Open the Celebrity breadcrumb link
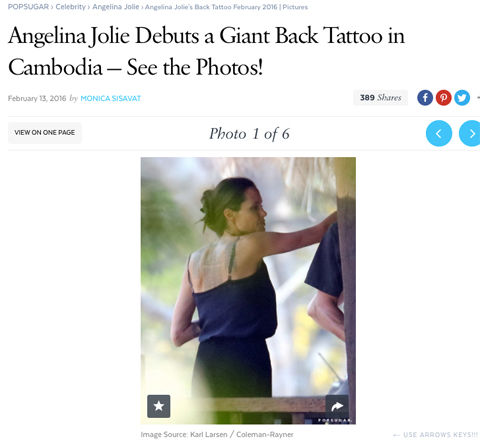 point(71,7)
